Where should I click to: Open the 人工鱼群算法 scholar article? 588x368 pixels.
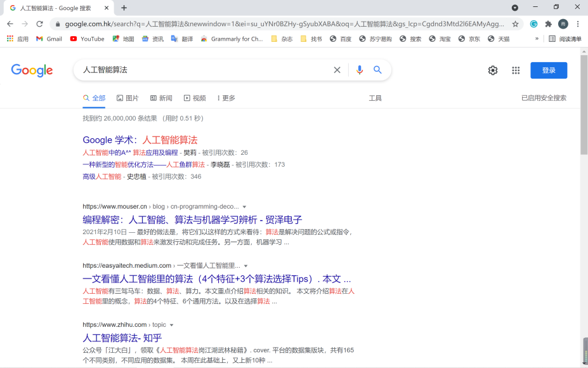tap(143, 165)
